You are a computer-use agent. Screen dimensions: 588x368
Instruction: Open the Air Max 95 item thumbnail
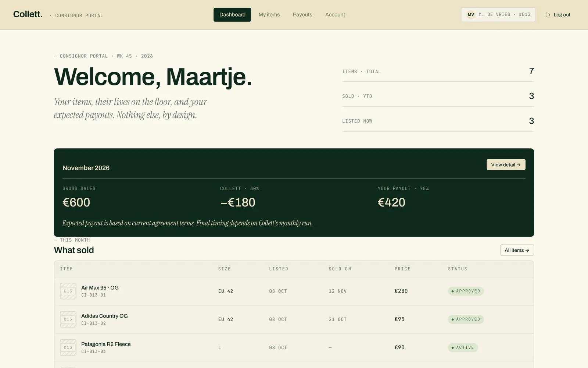coord(68,291)
